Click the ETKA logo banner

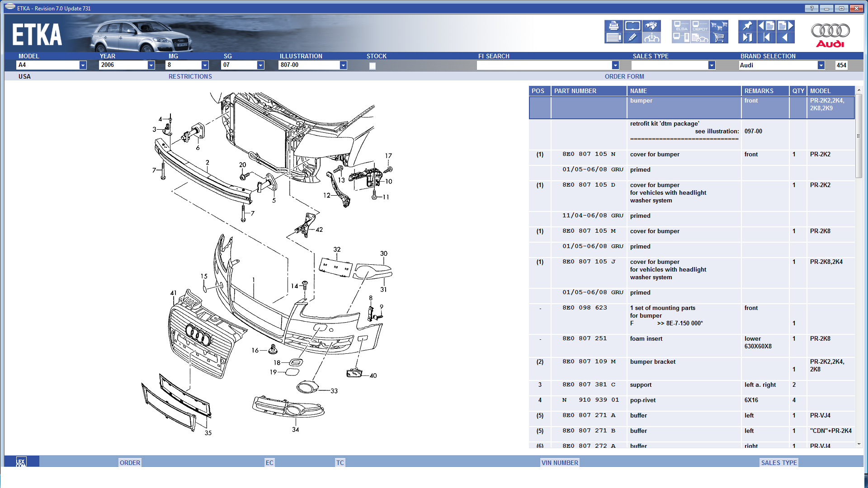tap(37, 35)
